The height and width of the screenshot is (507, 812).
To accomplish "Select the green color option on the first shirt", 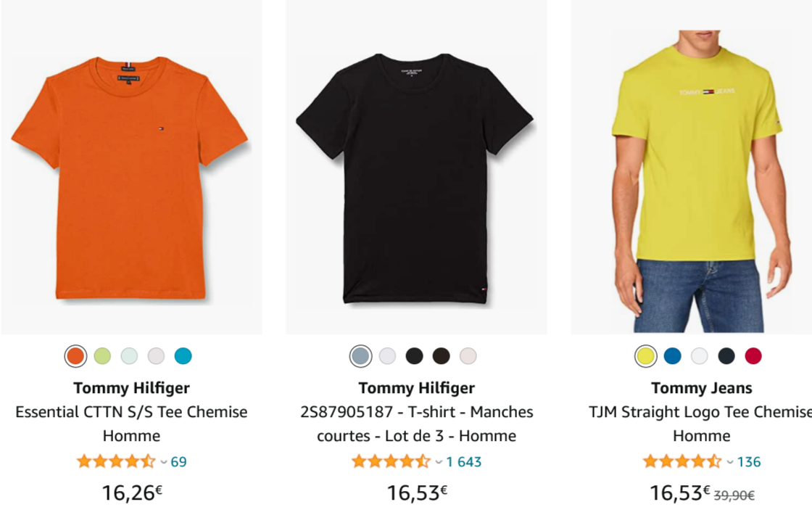I will click(101, 355).
